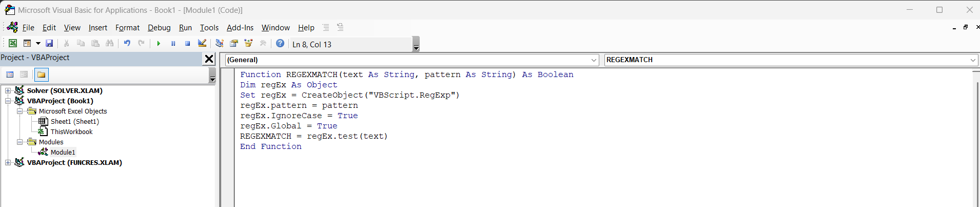
Task: Expand the Solver (SOLVER.XLAM) project node
Action: 8,91
